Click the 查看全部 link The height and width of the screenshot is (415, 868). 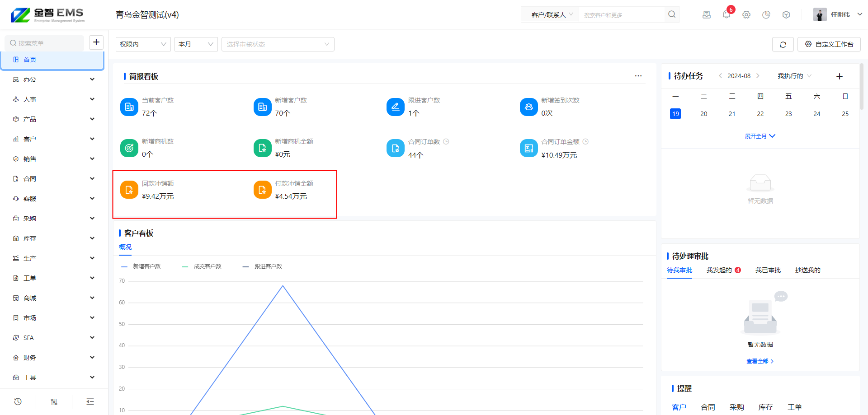pyautogui.click(x=760, y=361)
